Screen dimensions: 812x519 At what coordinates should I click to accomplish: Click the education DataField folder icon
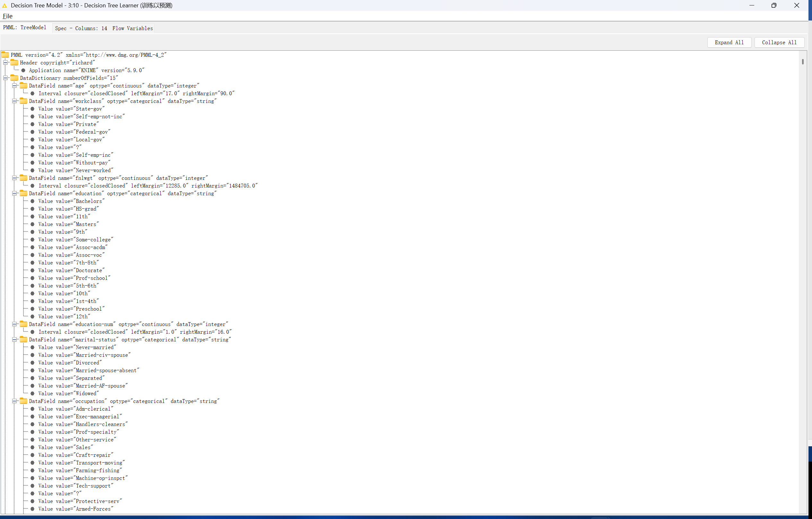tap(23, 193)
